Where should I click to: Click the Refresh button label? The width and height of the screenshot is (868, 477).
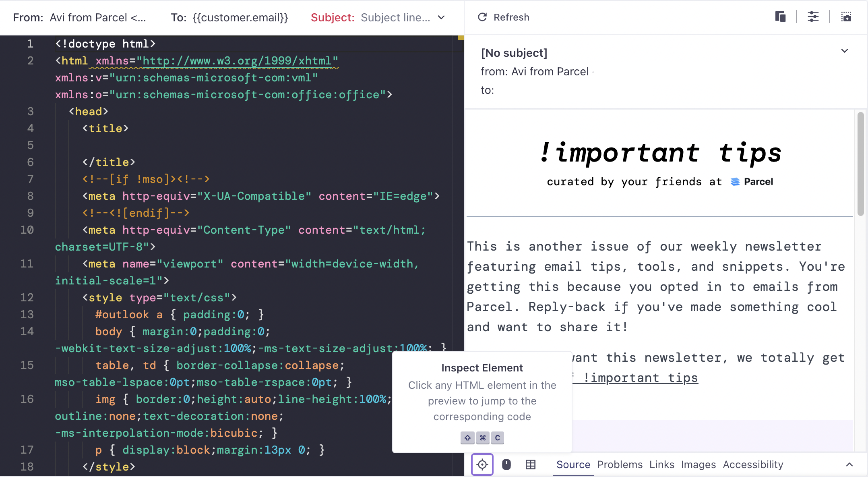(x=511, y=17)
